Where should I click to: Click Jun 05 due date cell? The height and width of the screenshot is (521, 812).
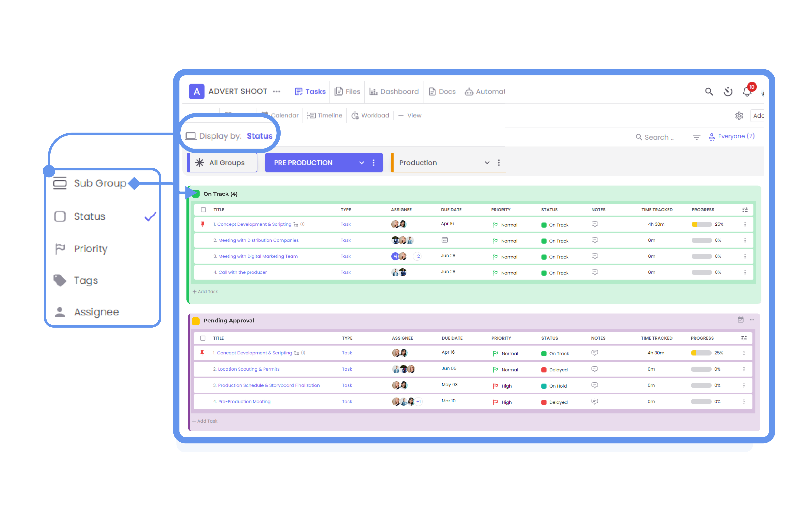(449, 368)
